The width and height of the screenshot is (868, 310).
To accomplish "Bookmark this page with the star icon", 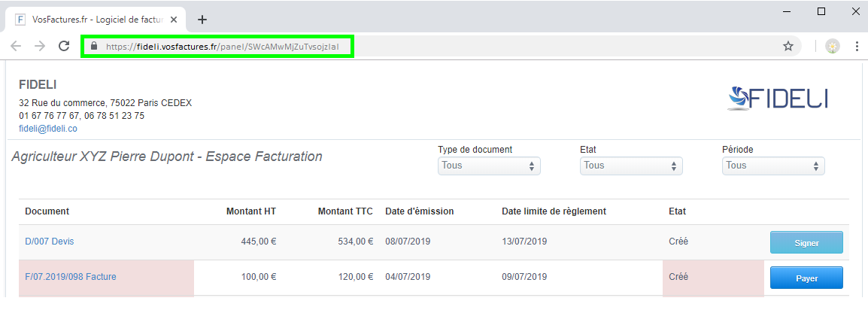I will (x=788, y=46).
